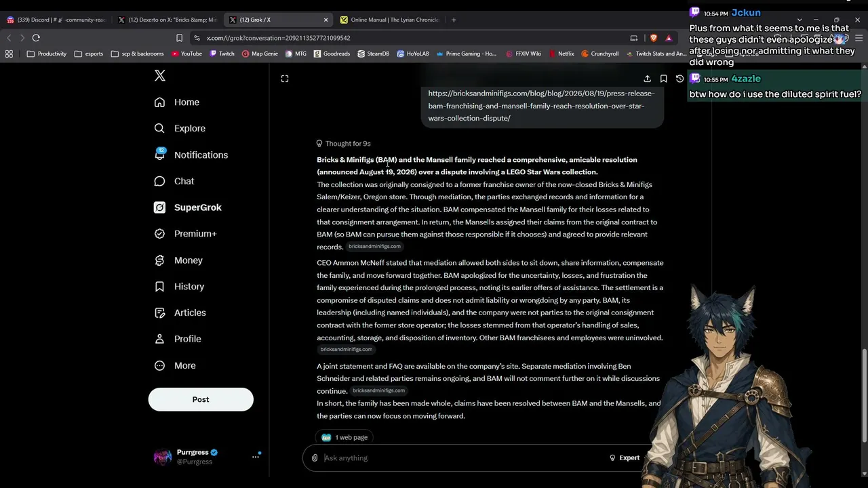Open the HoYoLAB bookmark

coord(413,54)
